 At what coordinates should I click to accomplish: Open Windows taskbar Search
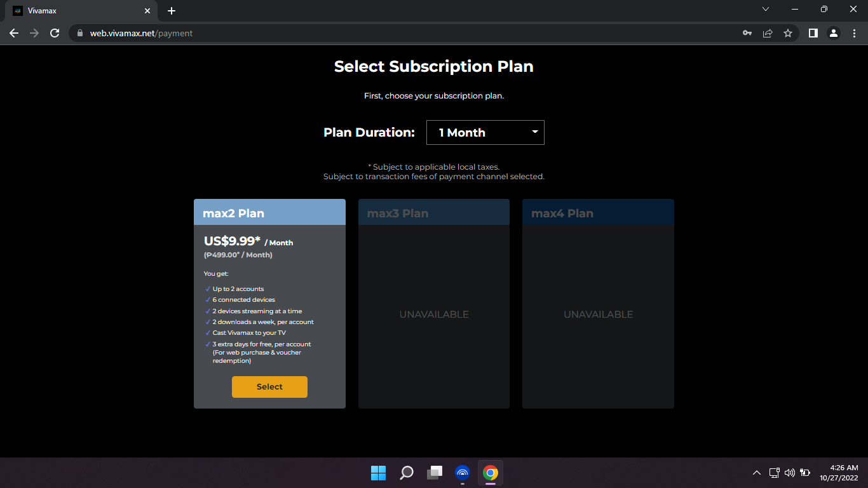[x=407, y=473]
